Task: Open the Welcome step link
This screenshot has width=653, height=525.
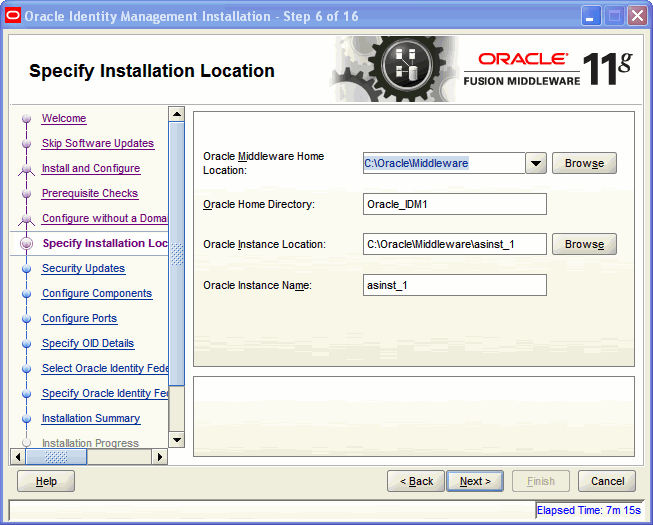Action: [64, 118]
